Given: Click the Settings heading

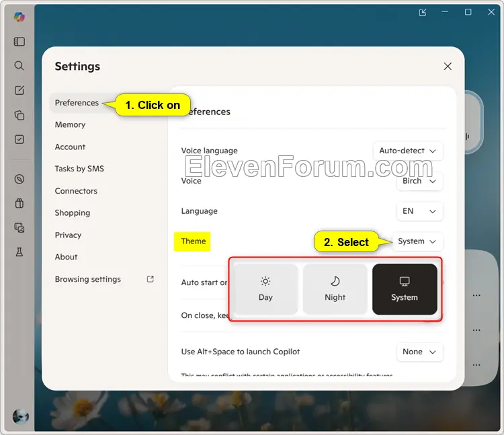Looking at the screenshot, I should (77, 67).
